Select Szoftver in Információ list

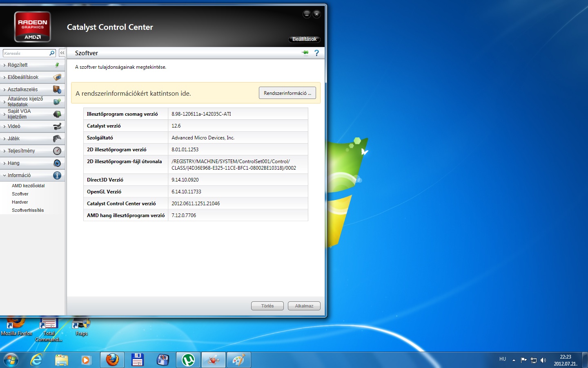20,194
